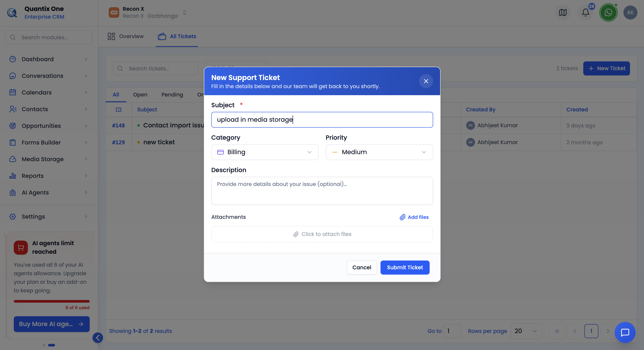Viewport: 644px width, 350px height.
Task: Click the Reports bar chart icon
Action: point(12,176)
